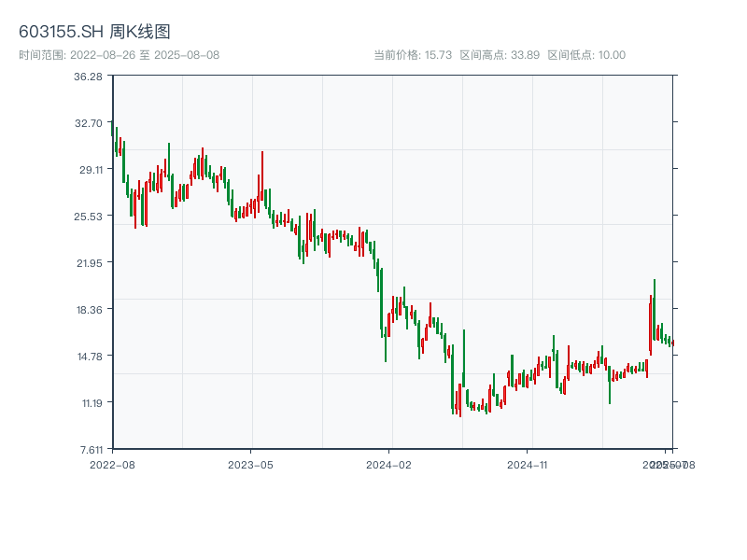Click the 2022-08 x-axis date label
Viewport: 747px width, 560px height.
click(x=112, y=464)
